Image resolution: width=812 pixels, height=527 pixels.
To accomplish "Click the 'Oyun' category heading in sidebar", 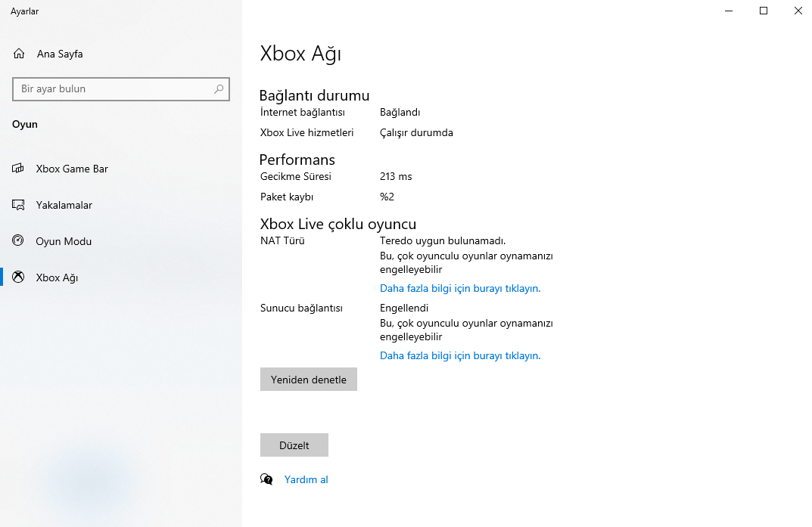I will point(25,124).
